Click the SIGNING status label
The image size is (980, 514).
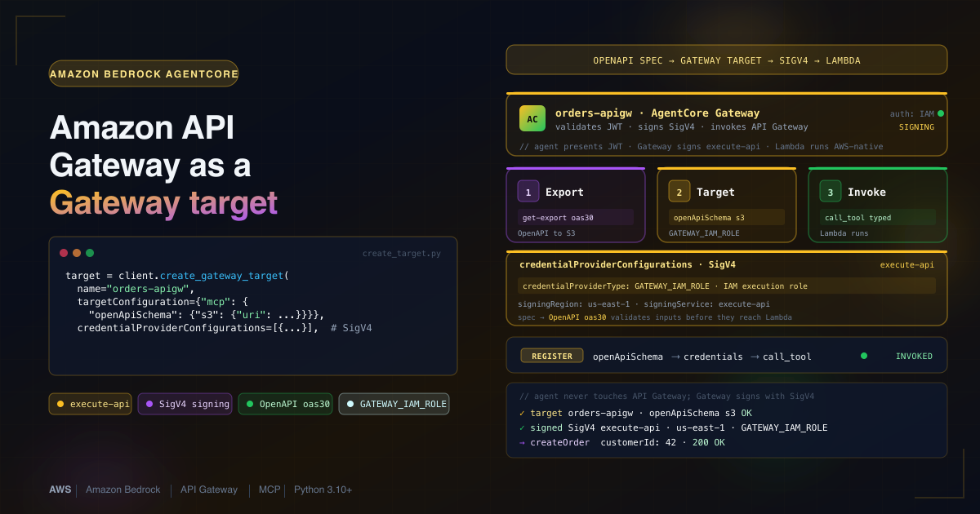pos(916,127)
